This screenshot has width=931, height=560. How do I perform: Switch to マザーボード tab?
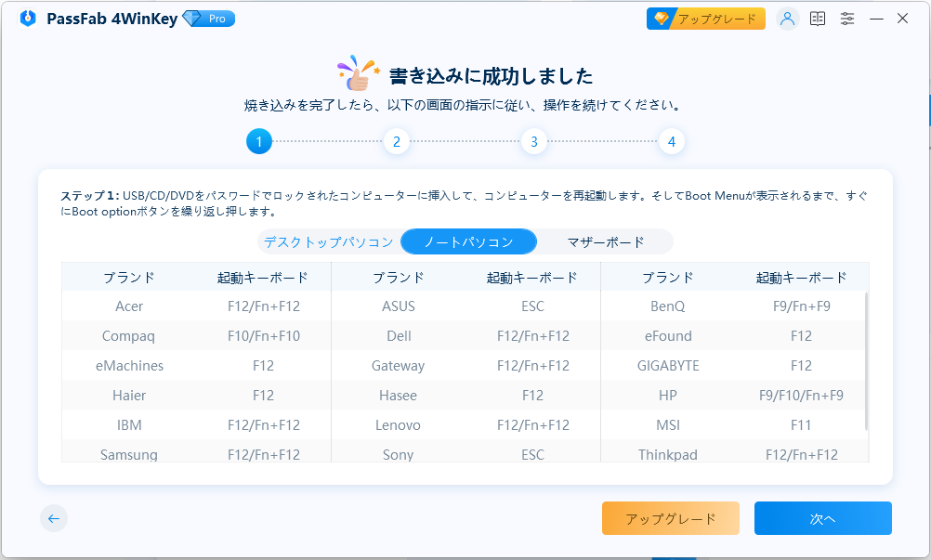(x=605, y=242)
